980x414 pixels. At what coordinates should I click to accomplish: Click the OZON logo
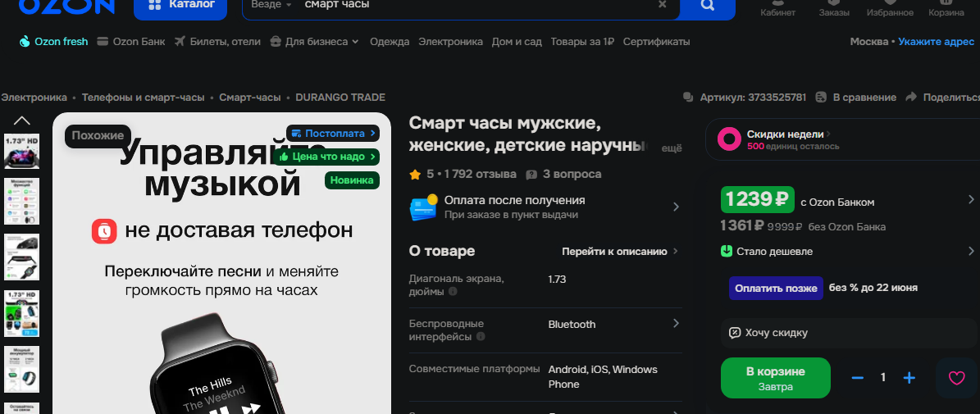[x=67, y=7]
